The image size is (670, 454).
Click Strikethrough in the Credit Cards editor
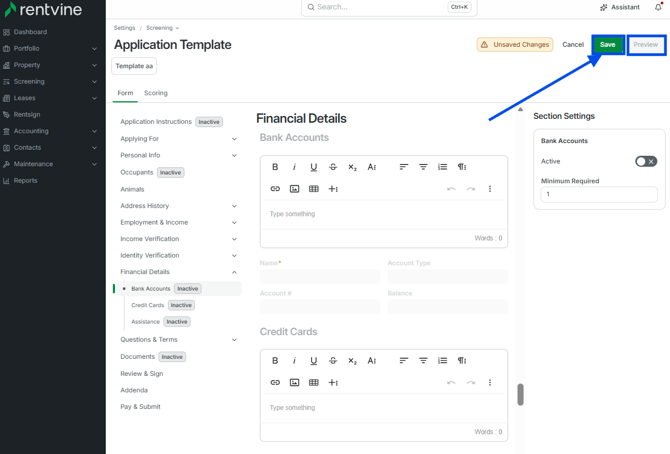pos(333,360)
